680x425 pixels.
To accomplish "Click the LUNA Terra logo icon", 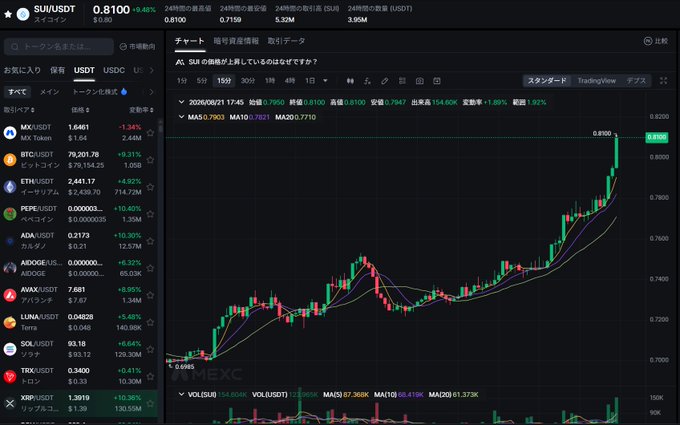I will tap(10, 322).
